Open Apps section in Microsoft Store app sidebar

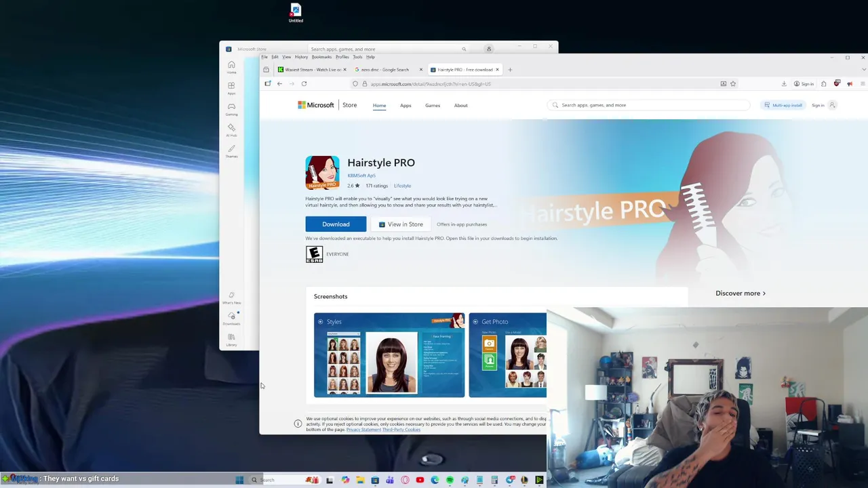(231, 88)
